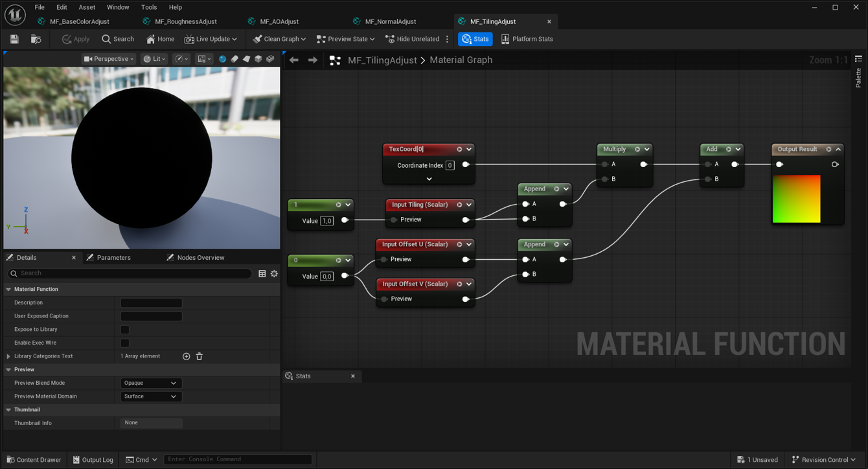This screenshot has width=868, height=469.
Task: Switch to the MF_NormalAdjust tab
Action: point(390,21)
